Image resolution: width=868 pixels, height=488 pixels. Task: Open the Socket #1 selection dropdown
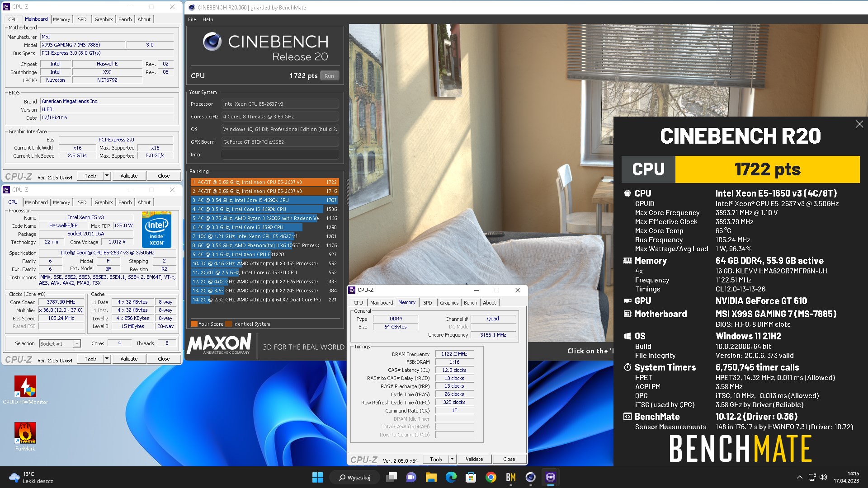pos(60,344)
